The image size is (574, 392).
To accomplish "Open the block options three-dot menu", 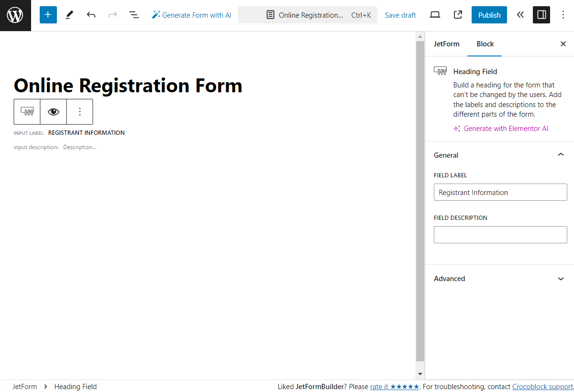I will pos(79,111).
